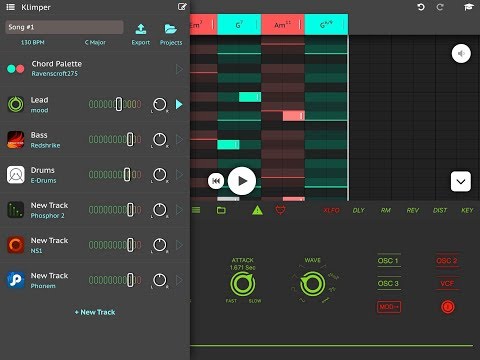The image size is (480, 360).
Task: Add a track with + New Track
Action: (95, 312)
